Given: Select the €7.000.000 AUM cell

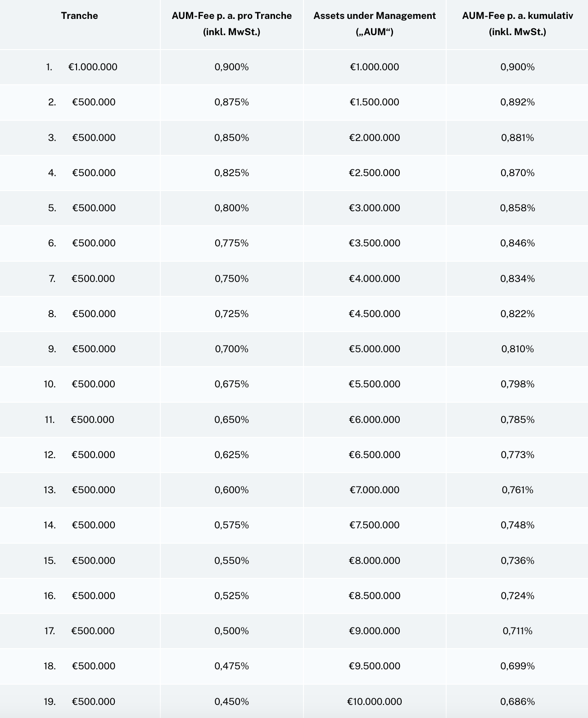Looking at the screenshot, I should pos(375,490).
